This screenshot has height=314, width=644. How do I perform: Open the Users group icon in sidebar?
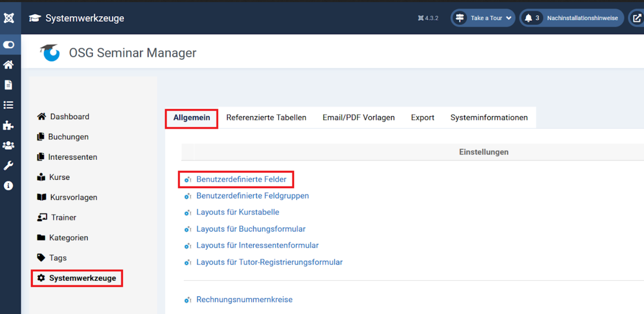[8, 145]
